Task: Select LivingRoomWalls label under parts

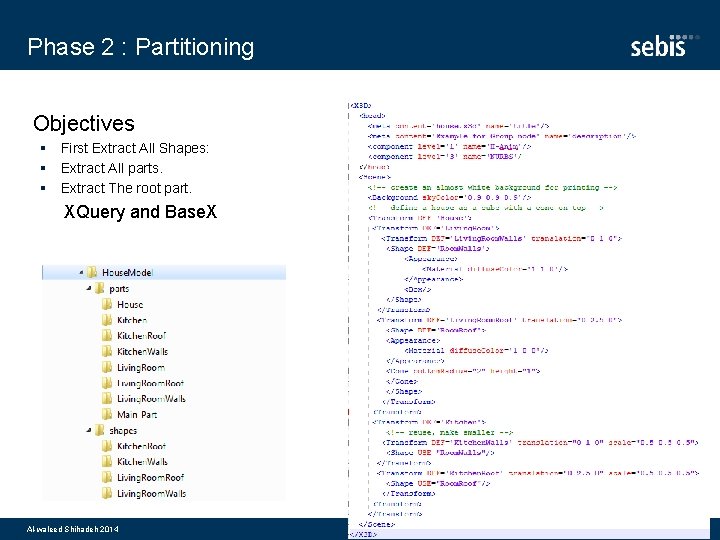Action: (x=151, y=399)
